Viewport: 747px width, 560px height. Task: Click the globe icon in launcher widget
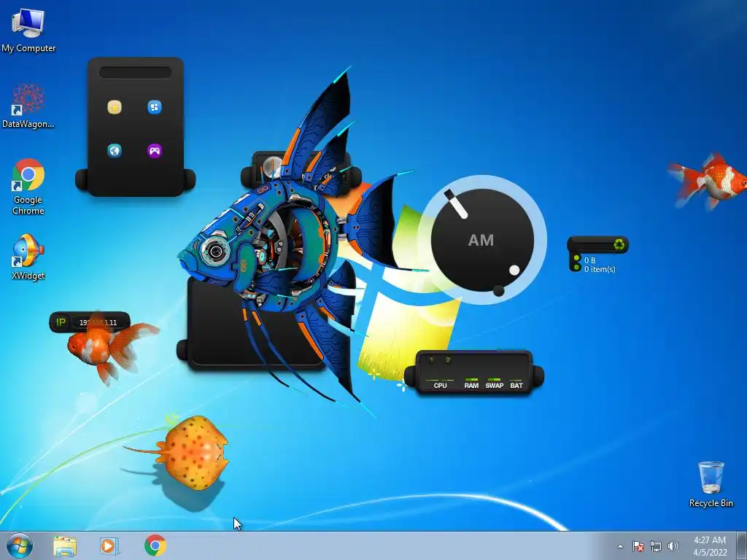click(x=115, y=151)
